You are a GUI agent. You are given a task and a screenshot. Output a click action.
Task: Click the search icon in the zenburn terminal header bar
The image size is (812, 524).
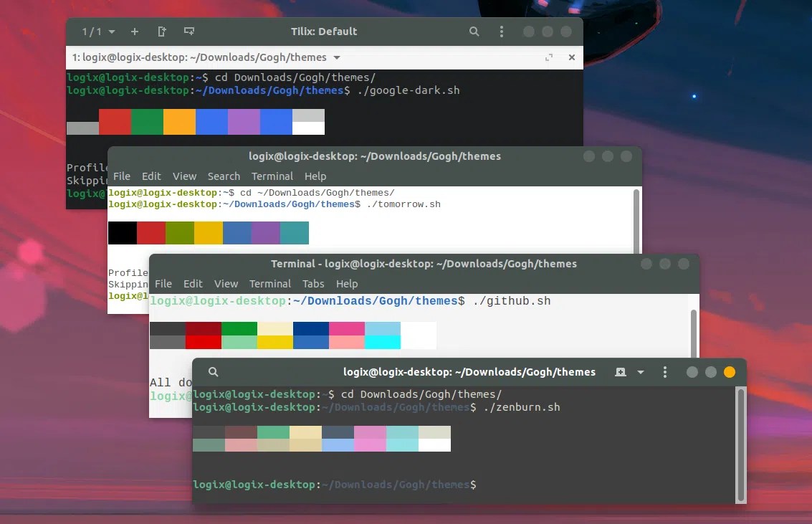tap(213, 372)
